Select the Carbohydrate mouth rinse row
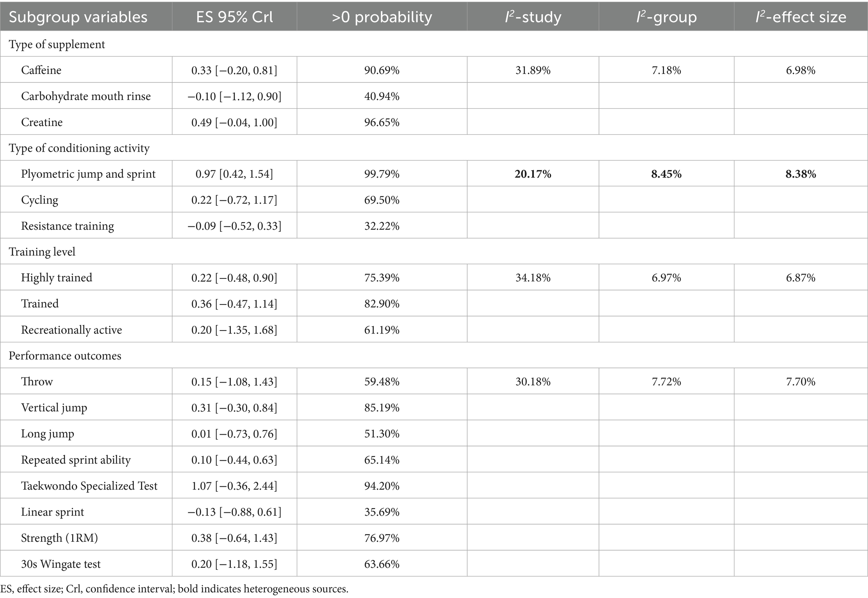Viewport: 868px width, 598px height. 434,96
